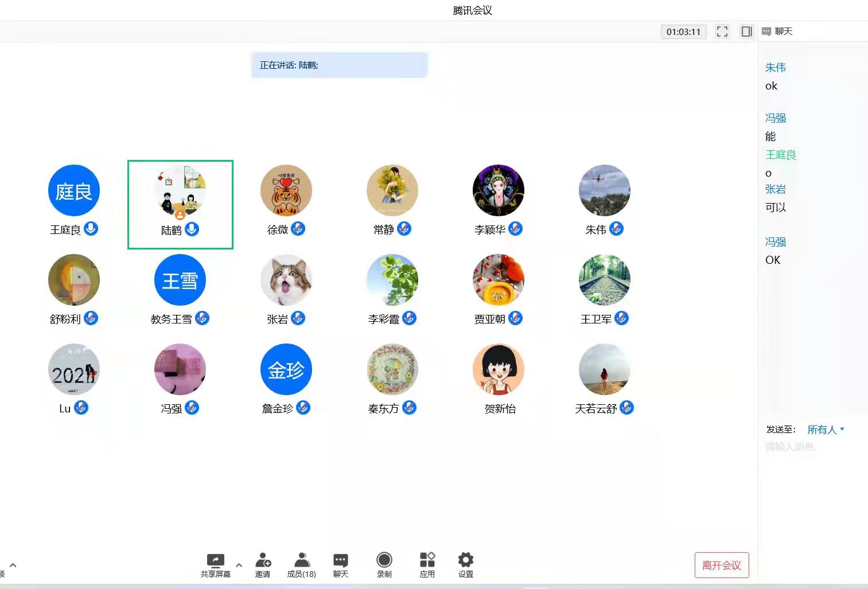Open the Members (成员) list icon
Screen dimensions: 868x589
[x=302, y=560]
